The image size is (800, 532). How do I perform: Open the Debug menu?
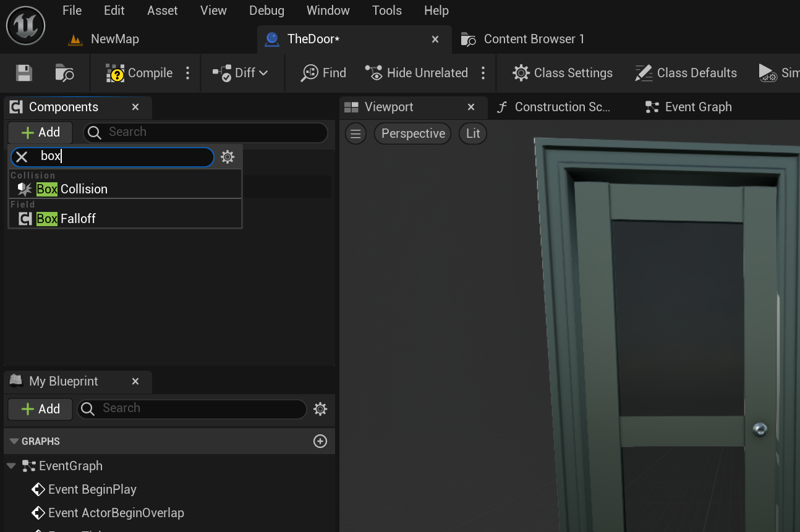click(266, 11)
